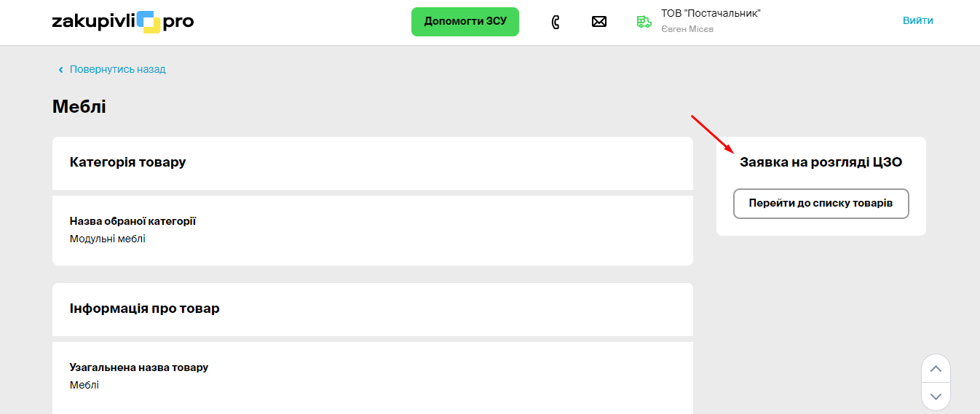Click the envelope mail icon

[599, 22]
